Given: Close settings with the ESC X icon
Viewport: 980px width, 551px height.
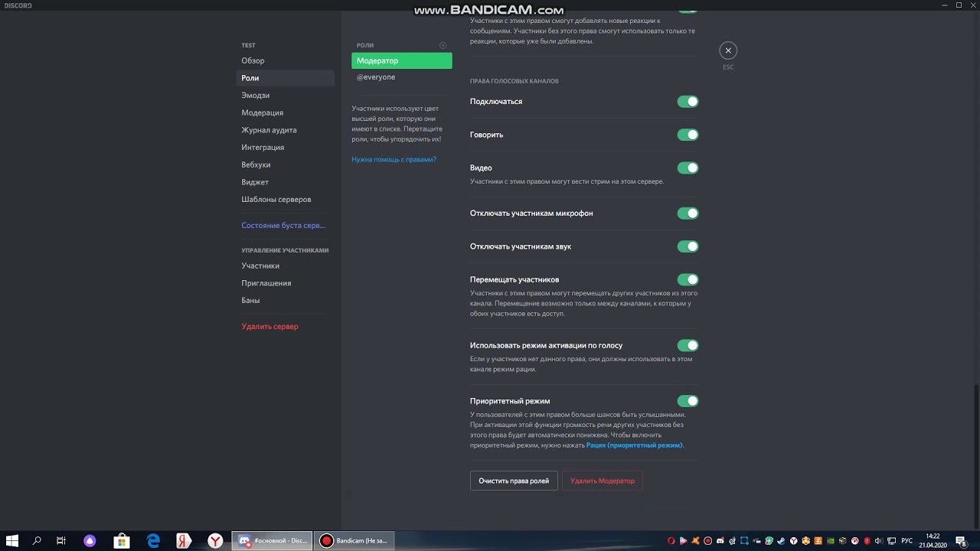Looking at the screenshot, I should tap(728, 51).
